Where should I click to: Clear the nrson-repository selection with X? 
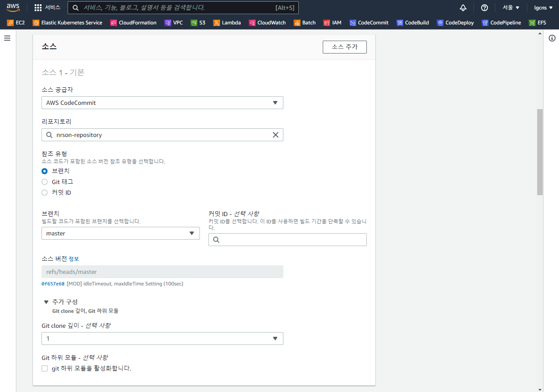pyautogui.click(x=275, y=135)
